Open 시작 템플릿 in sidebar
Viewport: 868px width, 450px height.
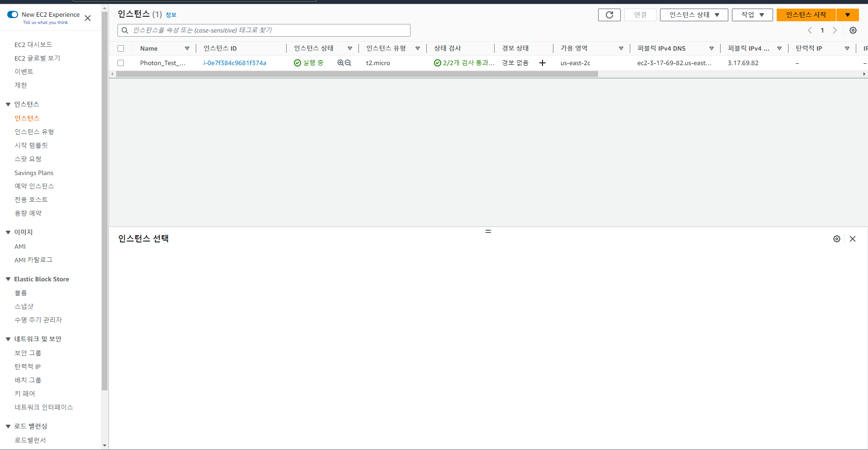click(x=31, y=146)
